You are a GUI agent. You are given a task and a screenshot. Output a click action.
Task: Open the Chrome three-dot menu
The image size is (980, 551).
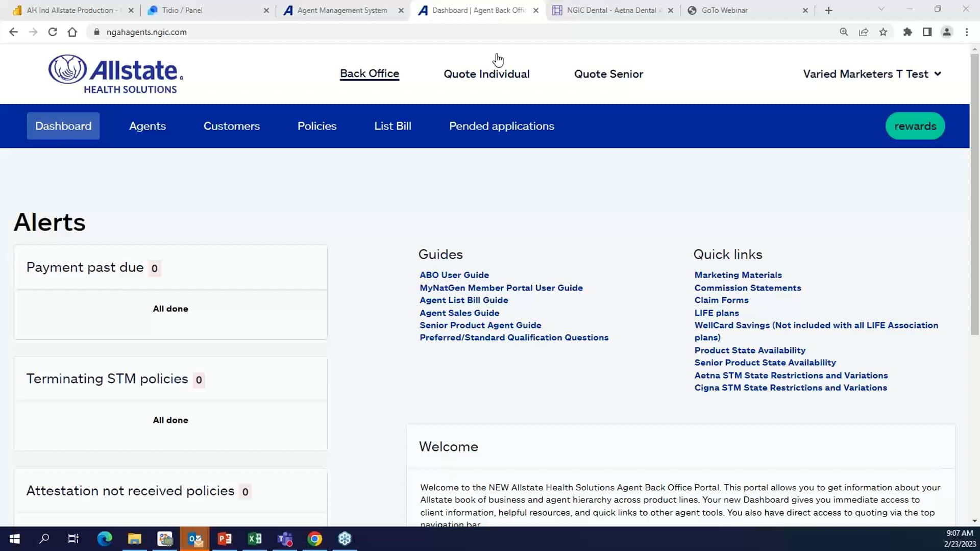click(x=967, y=32)
